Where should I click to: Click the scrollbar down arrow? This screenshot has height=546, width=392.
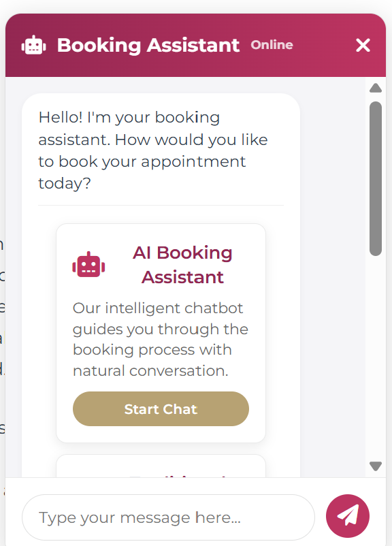coord(375,466)
